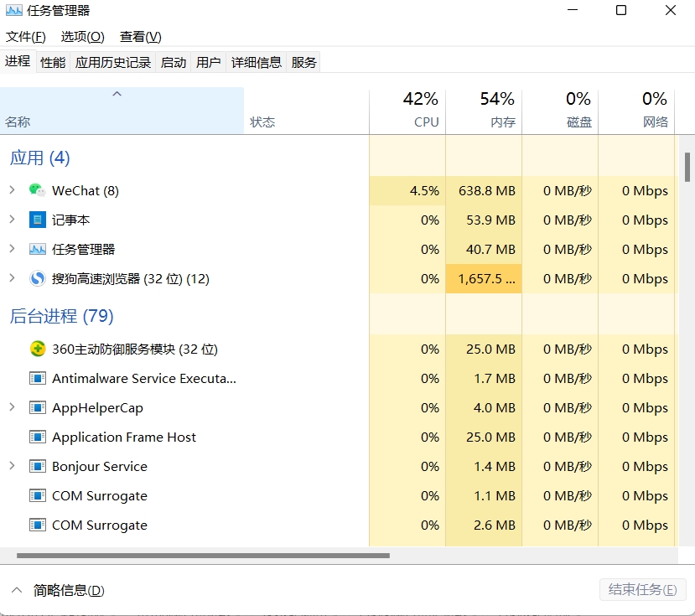This screenshot has height=616, width=695.
Task: Select the 1.1 MB COM Surrogate row
Action: pos(339,495)
